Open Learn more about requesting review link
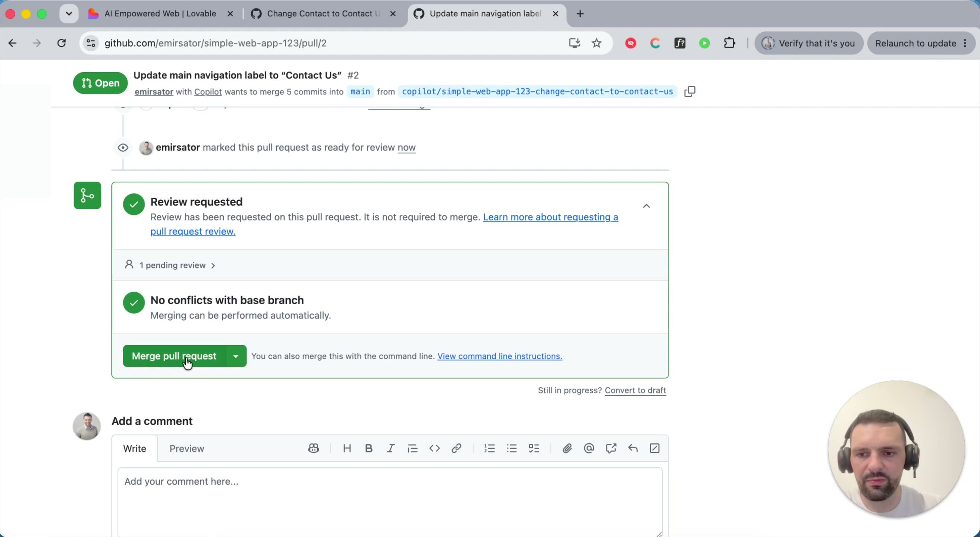The height and width of the screenshot is (537, 980). (x=550, y=217)
